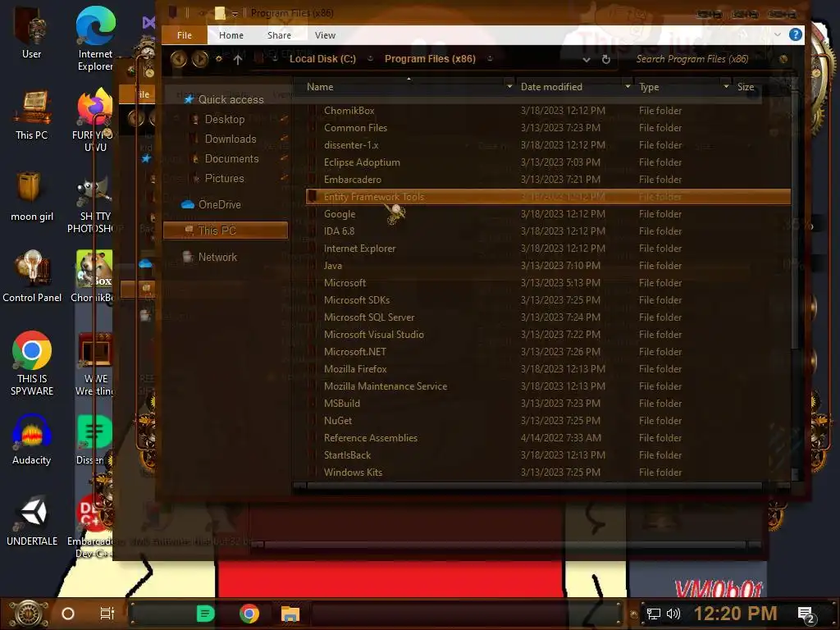Open This PC desktop icon

click(32, 115)
